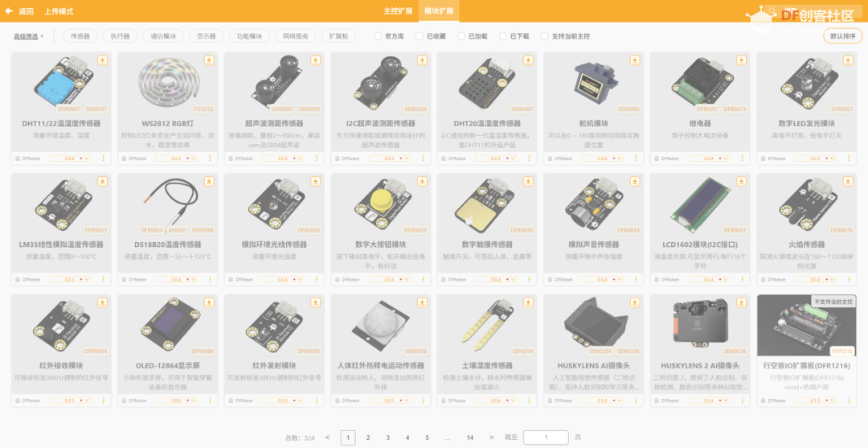
Task: Click the download icon on the 舵机模块 card
Action: pos(635,60)
